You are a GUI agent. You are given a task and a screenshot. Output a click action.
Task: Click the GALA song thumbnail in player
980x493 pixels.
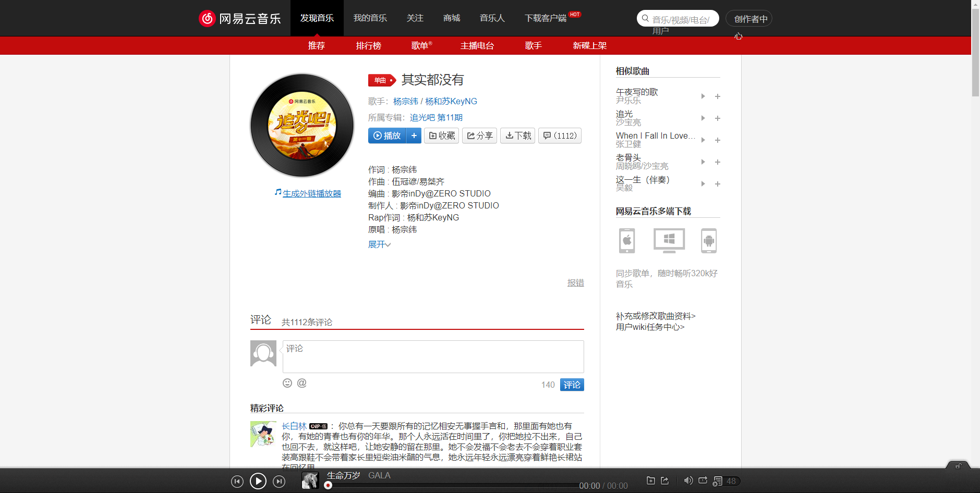point(310,480)
